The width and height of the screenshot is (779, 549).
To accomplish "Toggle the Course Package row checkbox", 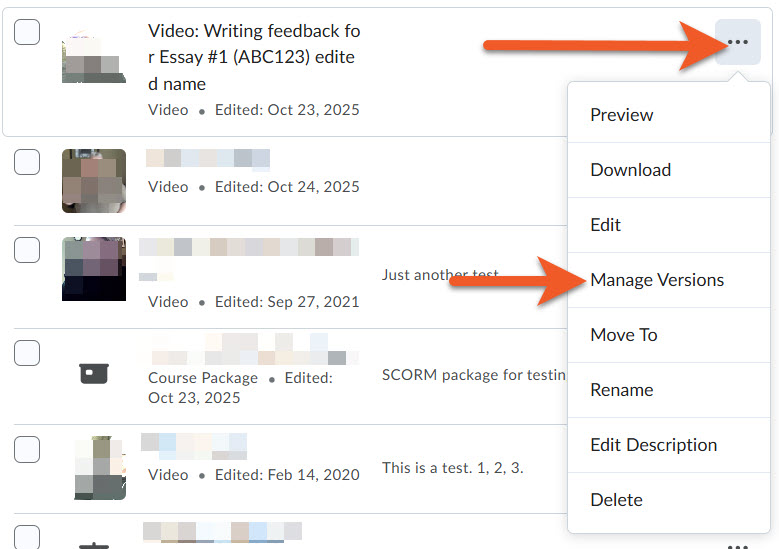I will pyautogui.click(x=27, y=352).
